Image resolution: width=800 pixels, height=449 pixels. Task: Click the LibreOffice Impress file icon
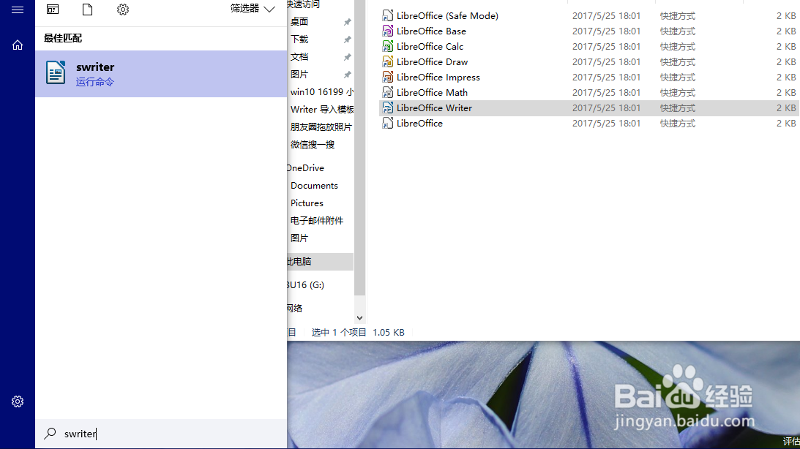click(x=388, y=77)
